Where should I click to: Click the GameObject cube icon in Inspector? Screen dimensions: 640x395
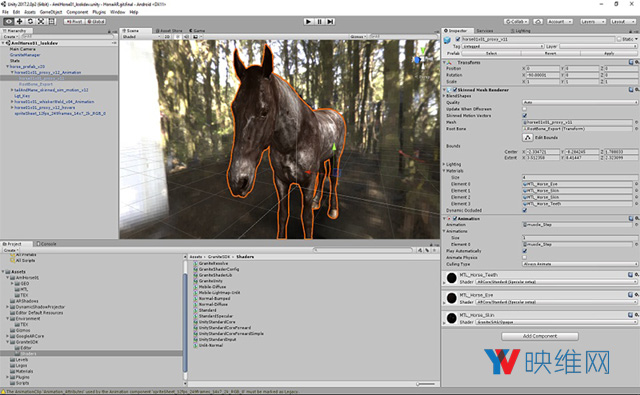(447, 40)
